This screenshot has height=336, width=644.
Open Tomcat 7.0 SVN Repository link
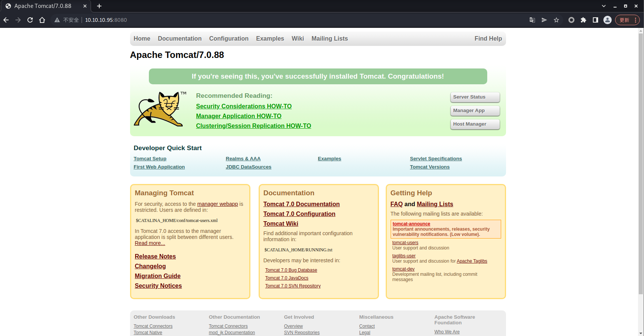point(293,286)
